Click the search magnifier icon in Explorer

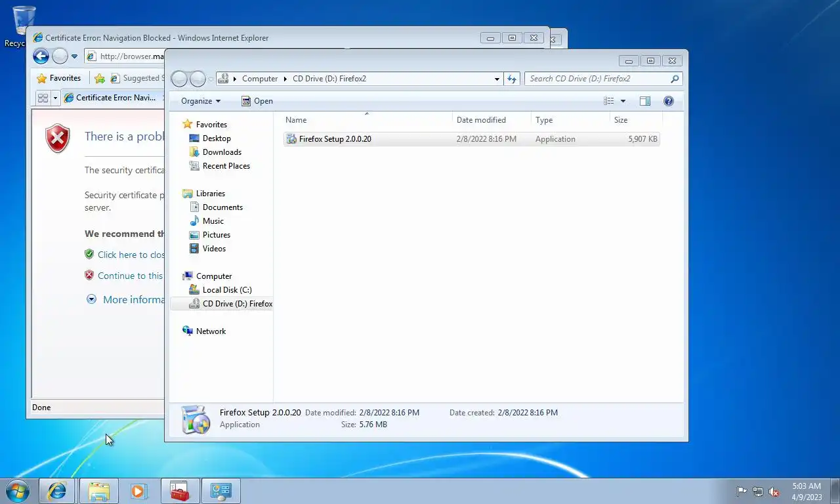point(675,79)
